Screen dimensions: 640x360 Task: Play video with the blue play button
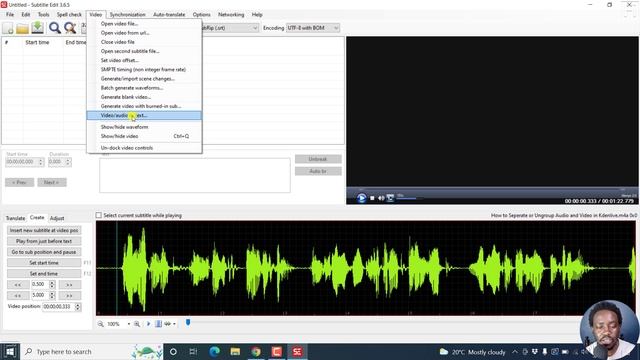[x=361, y=198]
